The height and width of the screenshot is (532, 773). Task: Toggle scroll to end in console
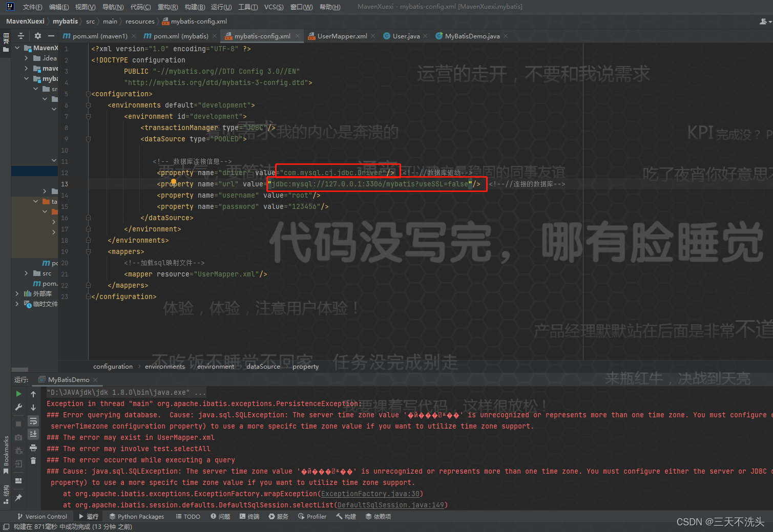[x=33, y=434]
